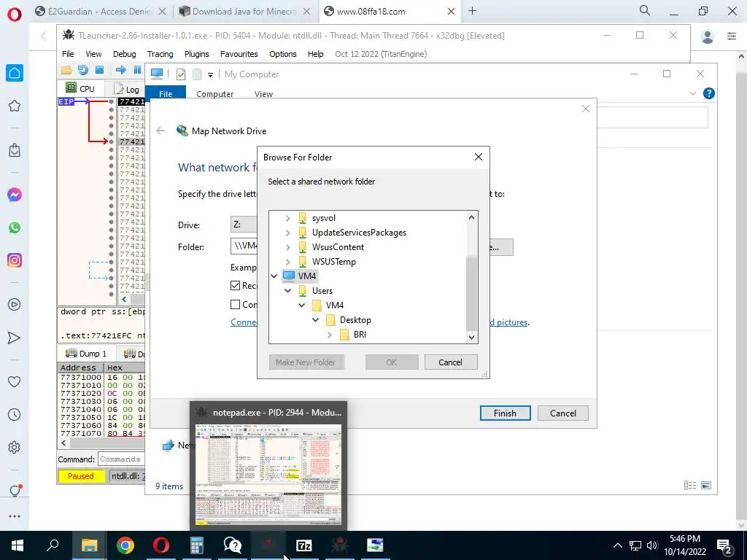Expand the sysvol folder
This screenshot has height=560, width=747.
tap(287, 218)
